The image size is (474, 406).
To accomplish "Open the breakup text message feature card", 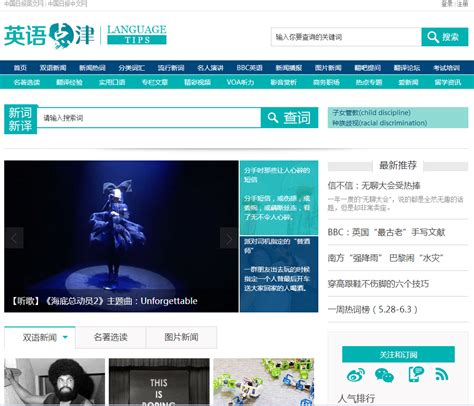I will (279, 198).
